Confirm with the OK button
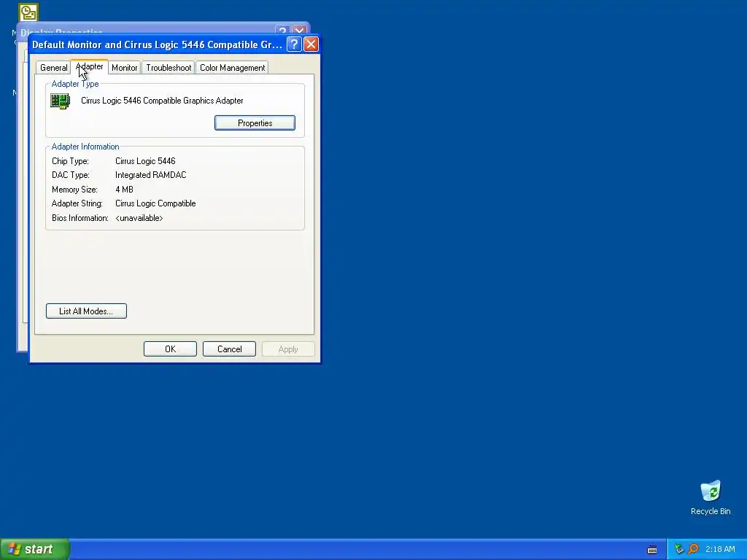The image size is (747, 560). click(x=170, y=349)
